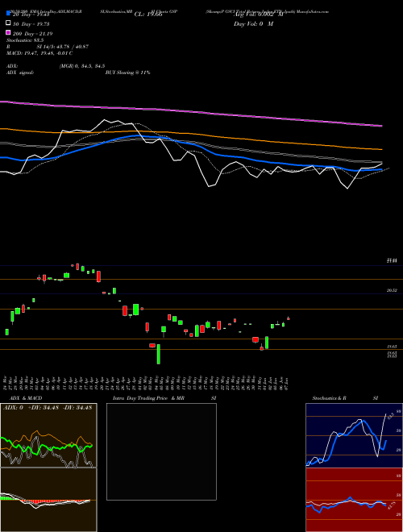Select the '20 Day = 19.43' legend text
Image resolution: width=403 pixels, height=532 pixels.
(31, 15)
